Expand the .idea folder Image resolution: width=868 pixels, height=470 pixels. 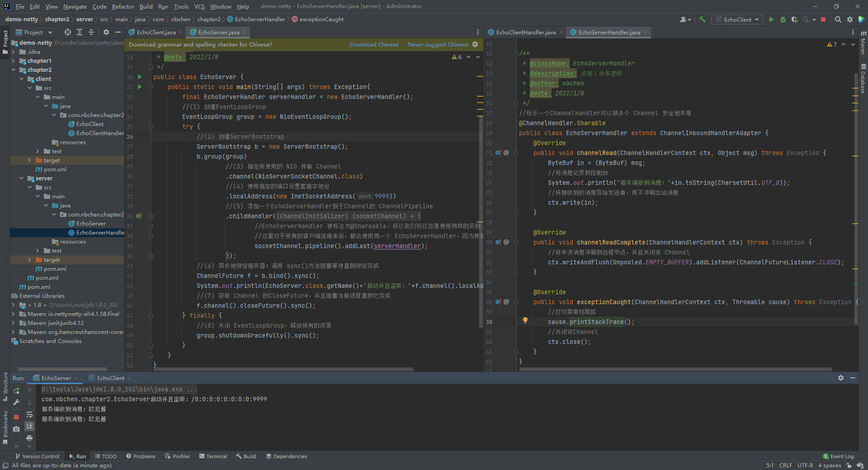(13, 52)
